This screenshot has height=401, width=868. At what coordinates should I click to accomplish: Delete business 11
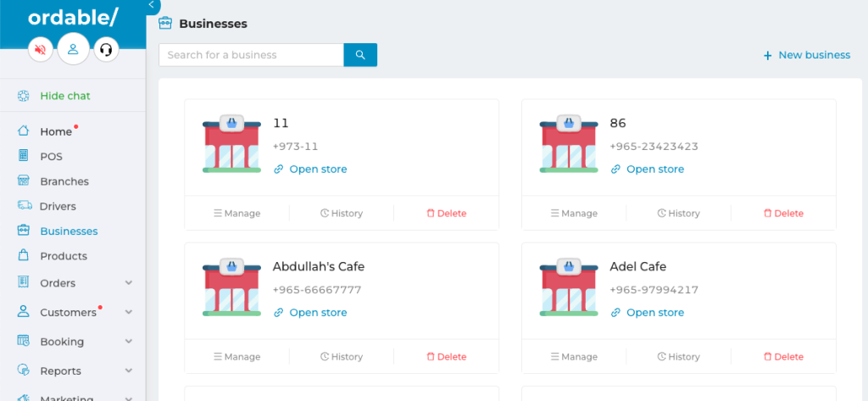click(446, 214)
